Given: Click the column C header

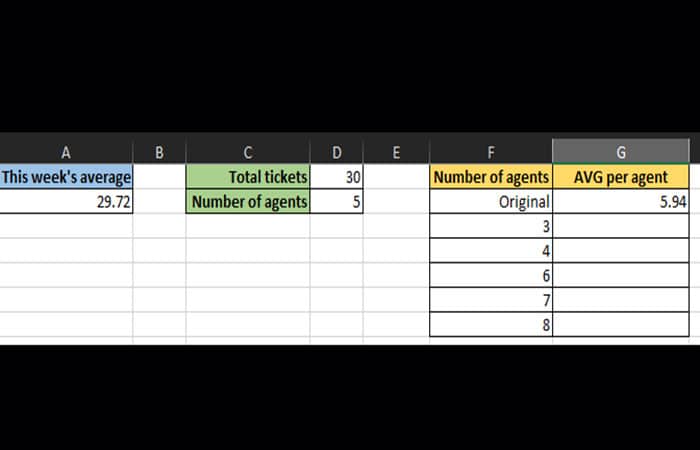Looking at the screenshot, I should [x=247, y=152].
